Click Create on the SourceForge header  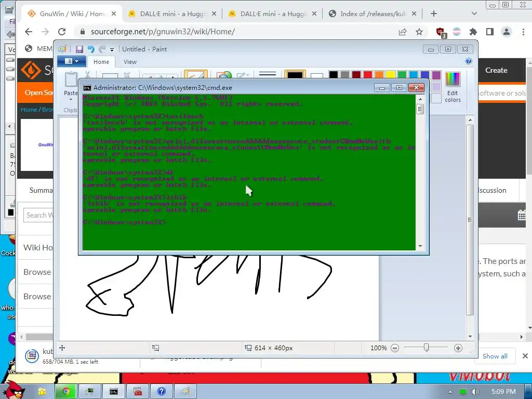[x=496, y=70]
